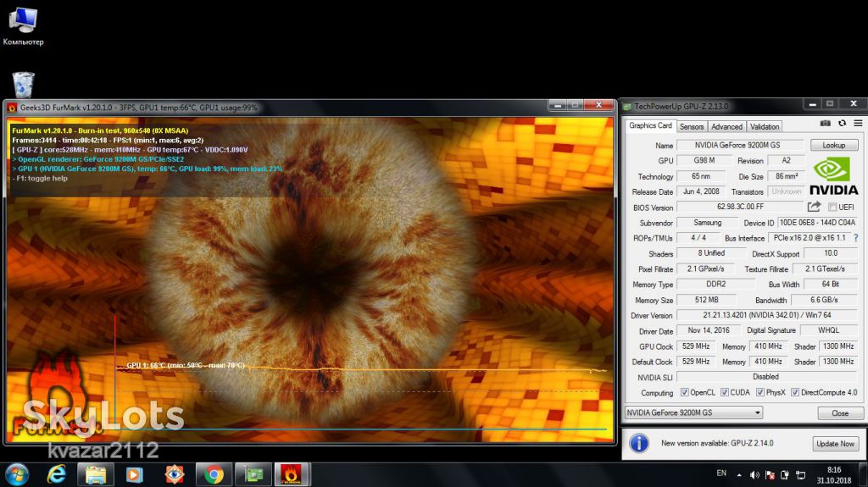Click the Memory Size 512 MB value
The width and height of the screenshot is (868, 487).
707,299
